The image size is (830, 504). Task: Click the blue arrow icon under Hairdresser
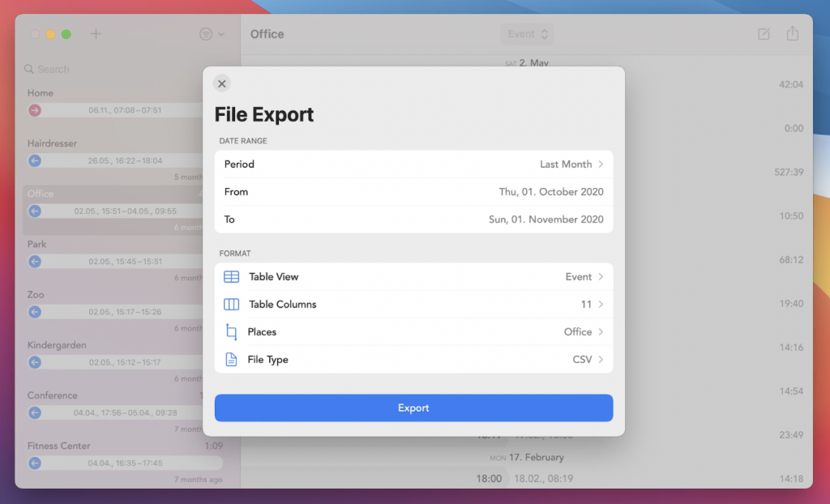click(35, 160)
